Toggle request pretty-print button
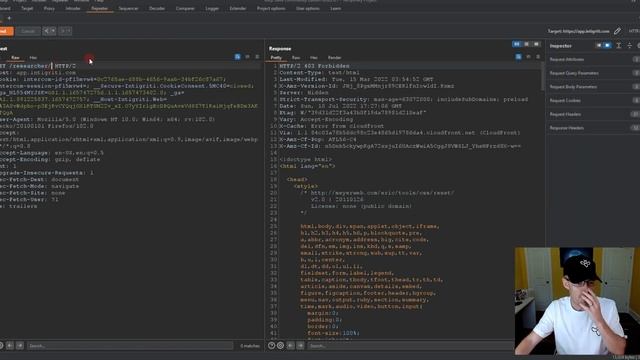 coord(238,57)
